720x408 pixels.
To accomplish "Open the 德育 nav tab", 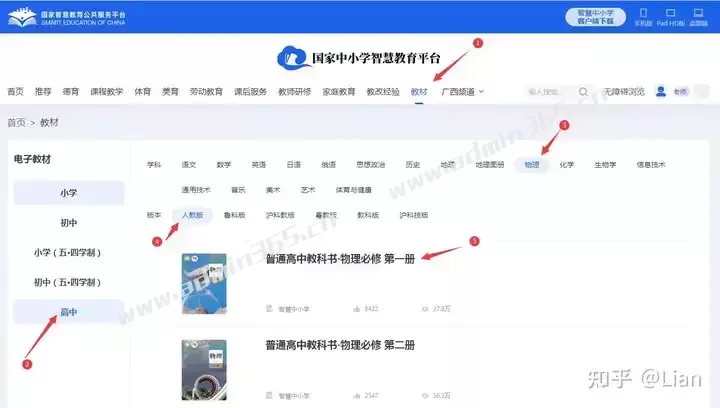I will (70, 92).
